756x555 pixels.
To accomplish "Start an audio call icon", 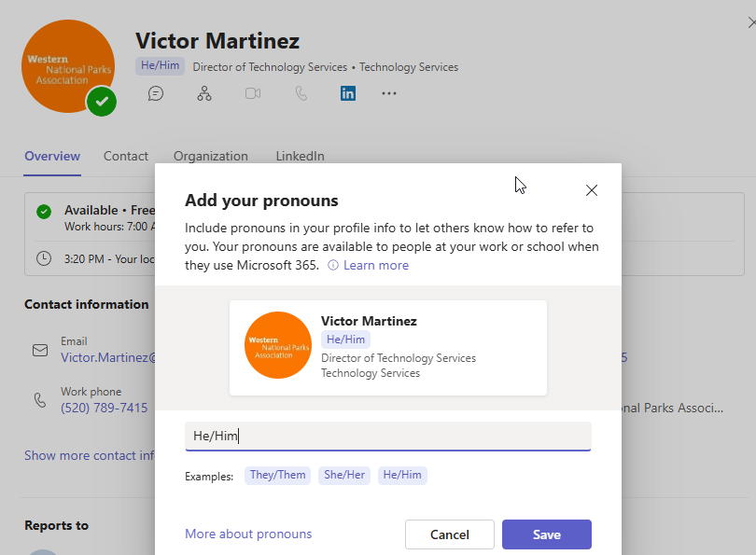I will [301, 93].
